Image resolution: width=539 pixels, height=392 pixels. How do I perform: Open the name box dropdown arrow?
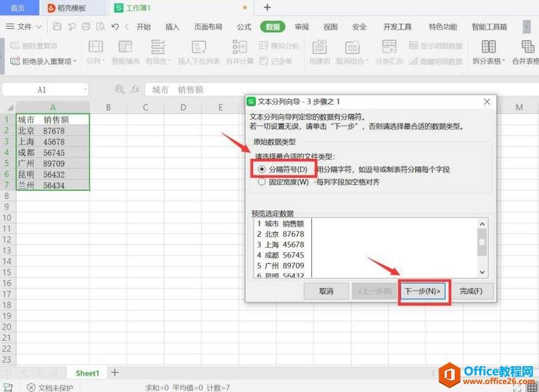[85, 90]
